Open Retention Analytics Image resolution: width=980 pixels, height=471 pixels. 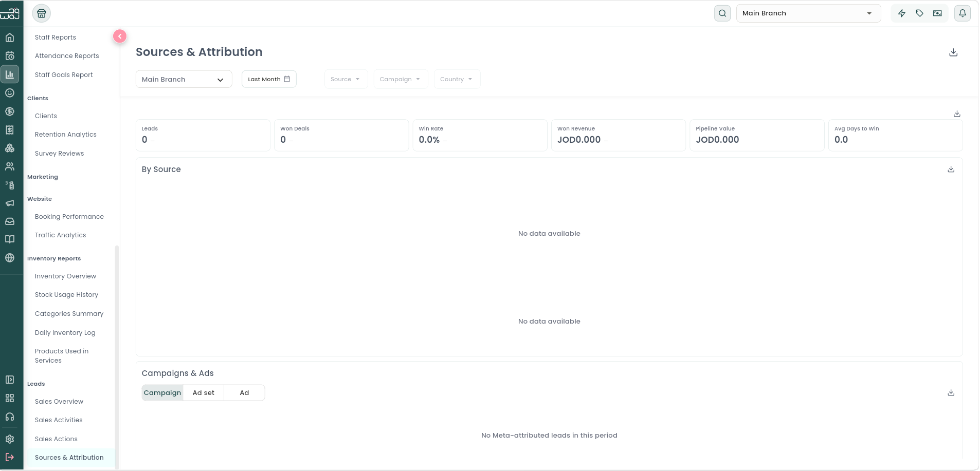(66, 135)
